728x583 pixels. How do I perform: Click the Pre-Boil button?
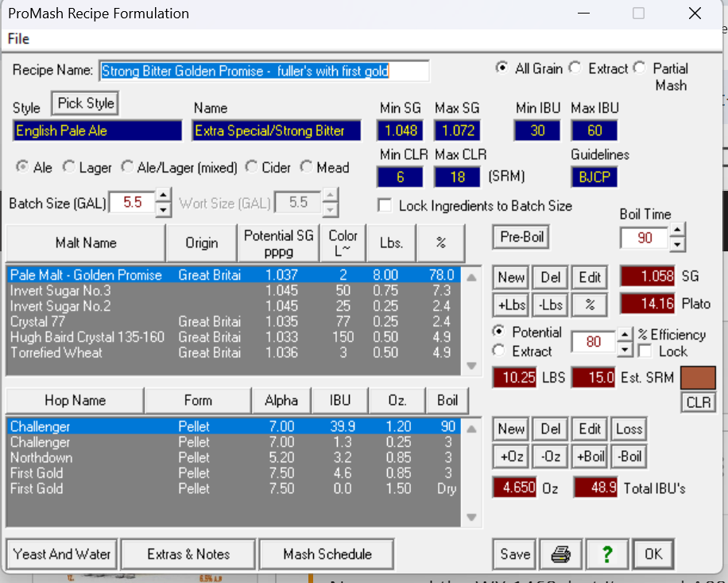coord(521,237)
